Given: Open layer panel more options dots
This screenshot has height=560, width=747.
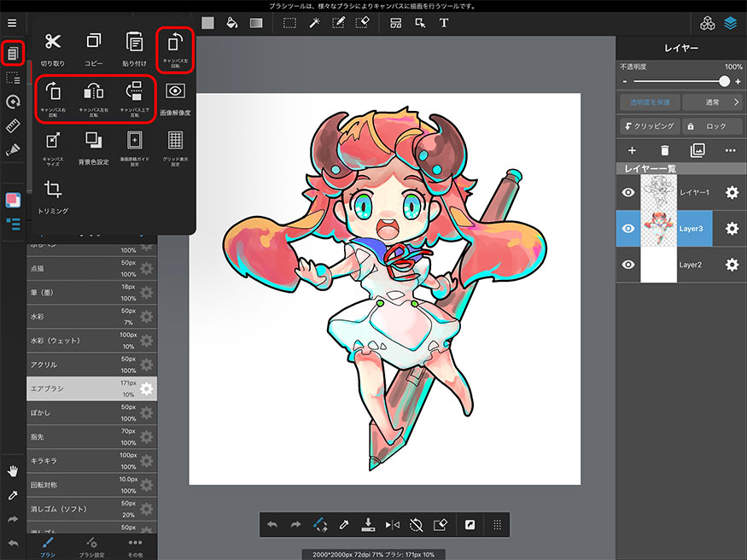Looking at the screenshot, I should [x=730, y=150].
